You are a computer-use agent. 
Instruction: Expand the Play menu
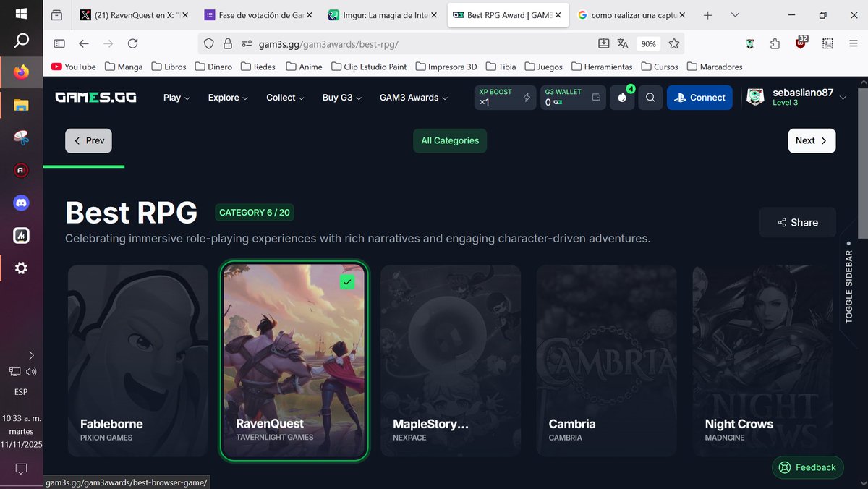point(176,98)
